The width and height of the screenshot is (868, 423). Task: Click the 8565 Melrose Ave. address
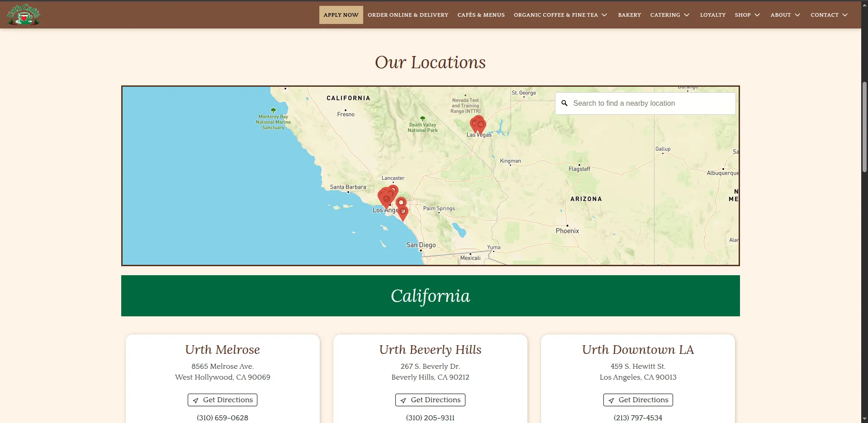point(223,367)
